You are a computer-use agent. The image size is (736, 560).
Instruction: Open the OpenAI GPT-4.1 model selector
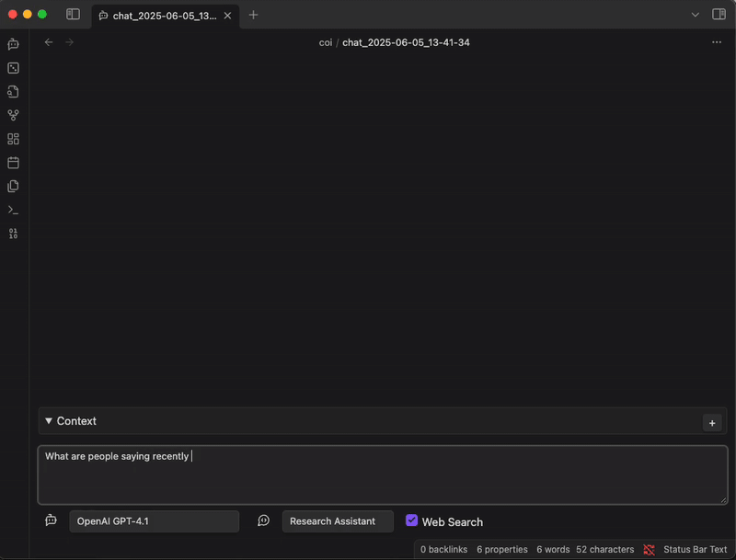pos(153,520)
